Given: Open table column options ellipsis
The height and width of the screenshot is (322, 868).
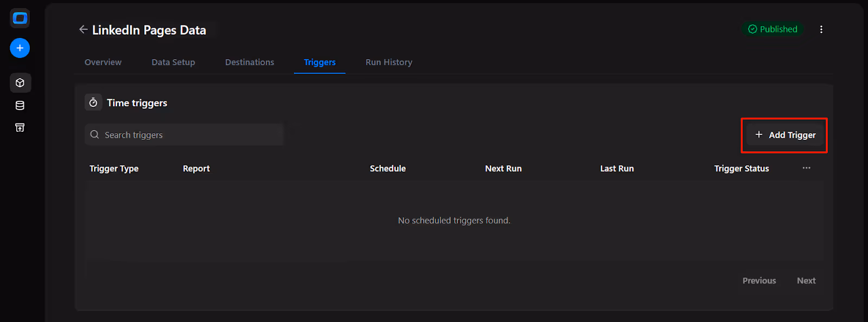Looking at the screenshot, I should click(x=807, y=168).
